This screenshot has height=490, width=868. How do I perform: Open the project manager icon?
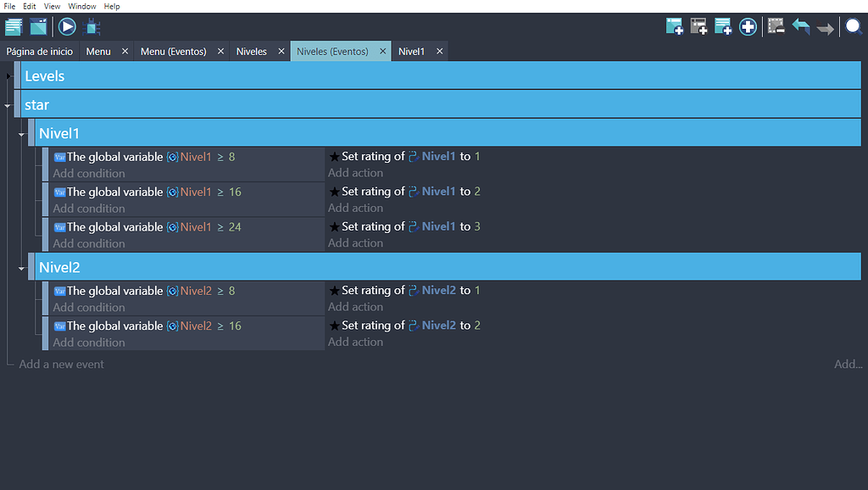14,27
